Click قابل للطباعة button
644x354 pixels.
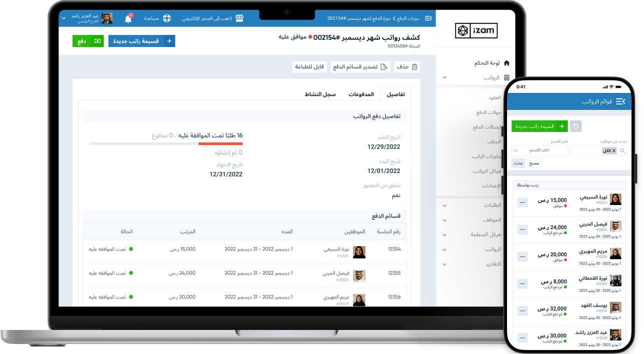[x=309, y=67]
